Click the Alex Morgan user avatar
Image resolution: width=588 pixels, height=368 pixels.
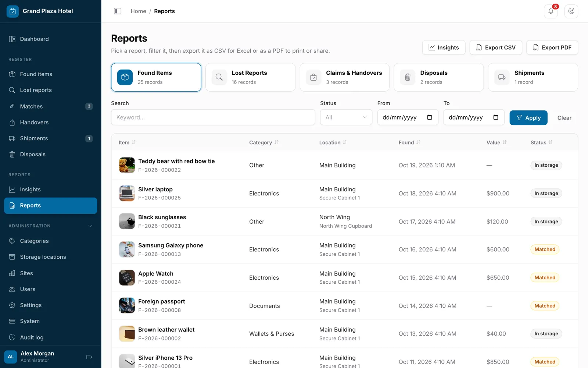point(11,357)
